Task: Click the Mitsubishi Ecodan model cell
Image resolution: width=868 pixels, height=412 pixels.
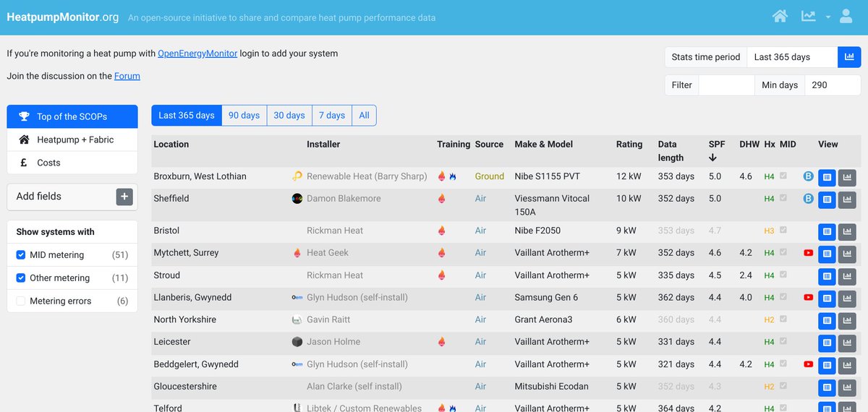Action: [550, 387]
